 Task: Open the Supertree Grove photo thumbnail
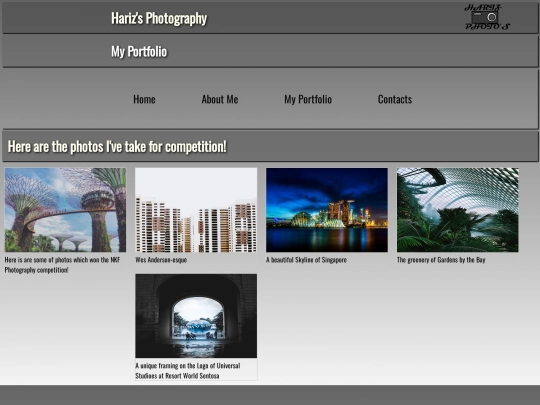(65, 210)
